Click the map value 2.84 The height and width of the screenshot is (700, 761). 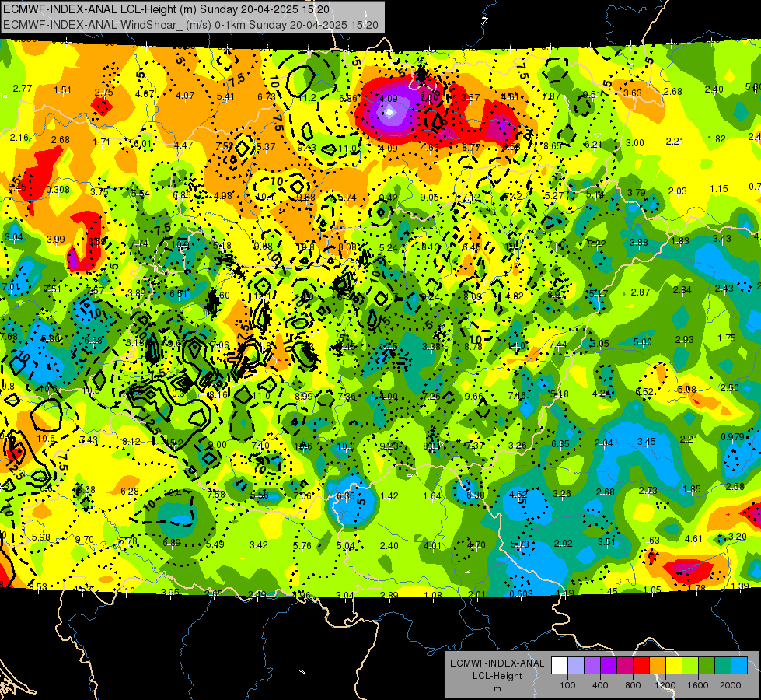point(682,290)
